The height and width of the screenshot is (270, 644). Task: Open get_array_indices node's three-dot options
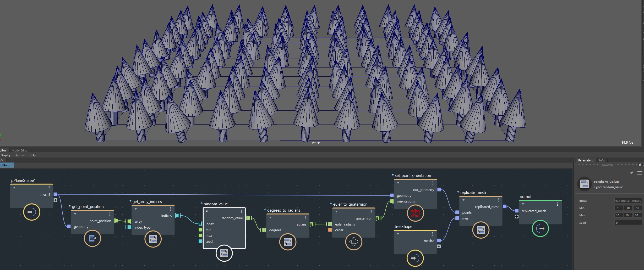170,209
